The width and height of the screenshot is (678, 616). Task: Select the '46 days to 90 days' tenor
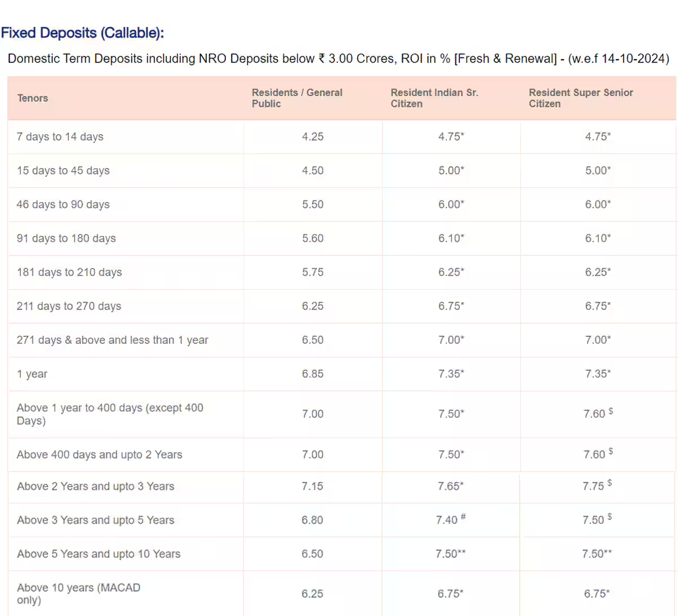click(63, 204)
